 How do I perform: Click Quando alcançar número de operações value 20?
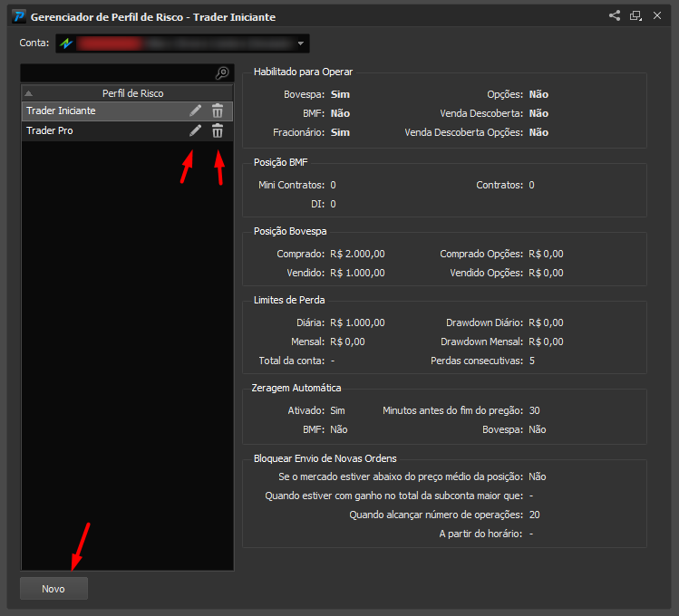tap(534, 515)
